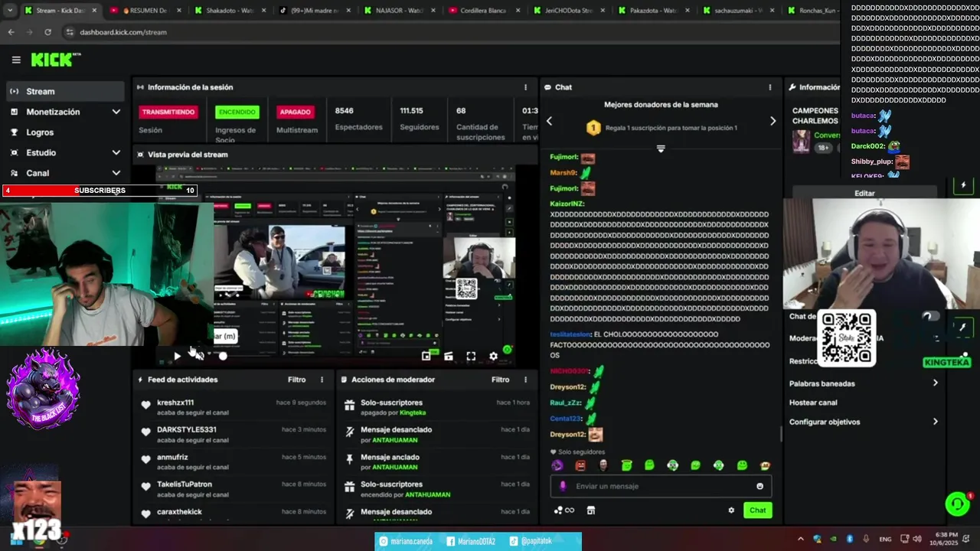Open Kingteka link in moderator actions
This screenshot has height=551, width=980.
[x=413, y=412]
